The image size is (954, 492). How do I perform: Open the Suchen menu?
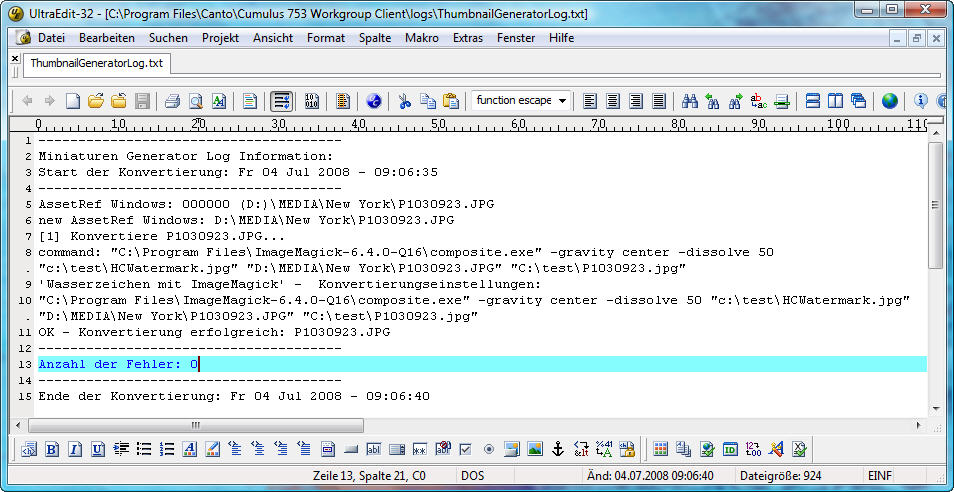pyautogui.click(x=168, y=38)
